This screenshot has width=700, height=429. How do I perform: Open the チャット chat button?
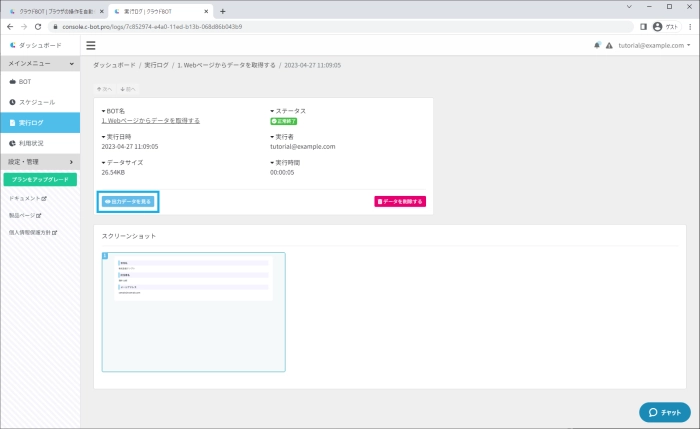click(665, 412)
